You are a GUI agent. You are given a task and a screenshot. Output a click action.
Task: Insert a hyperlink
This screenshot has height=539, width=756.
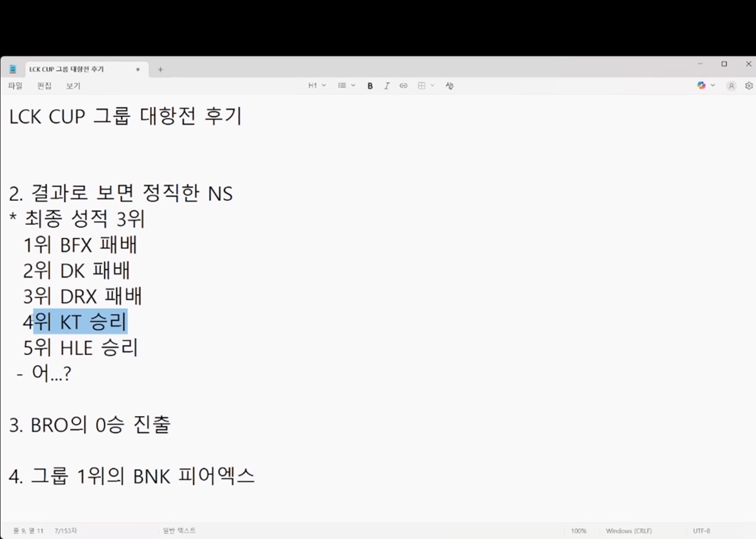(x=403, y=86)
